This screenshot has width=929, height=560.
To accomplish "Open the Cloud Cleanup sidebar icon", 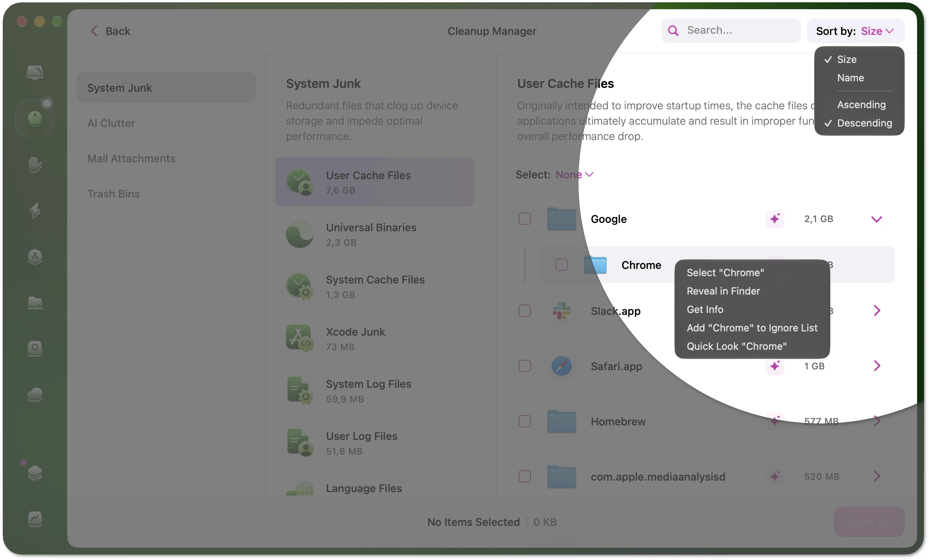I will [x=35, y=395].
